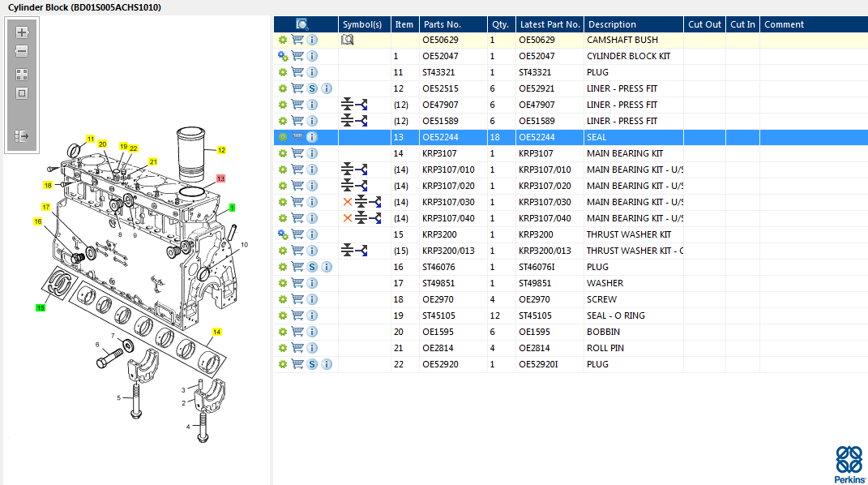Click the Symbol(s) column header

(364, 24)
